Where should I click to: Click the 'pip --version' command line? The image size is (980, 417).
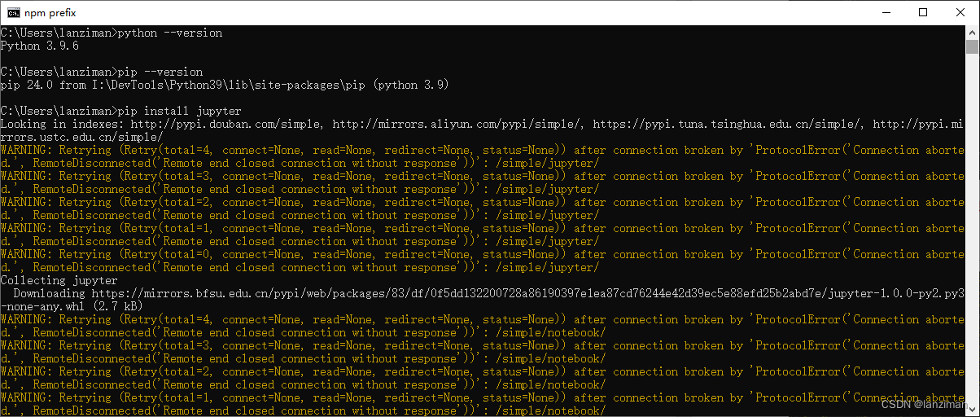coord(102,72)
